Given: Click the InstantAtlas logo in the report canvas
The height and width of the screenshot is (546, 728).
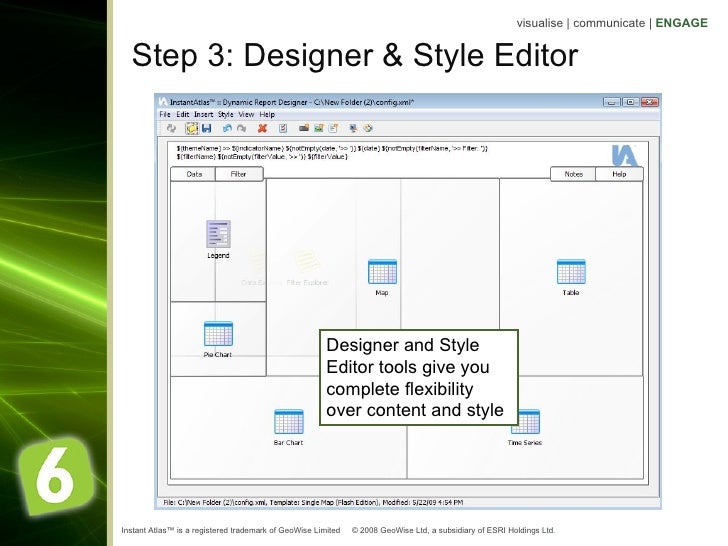Looking at the screenshot, I should click(624, 156).
